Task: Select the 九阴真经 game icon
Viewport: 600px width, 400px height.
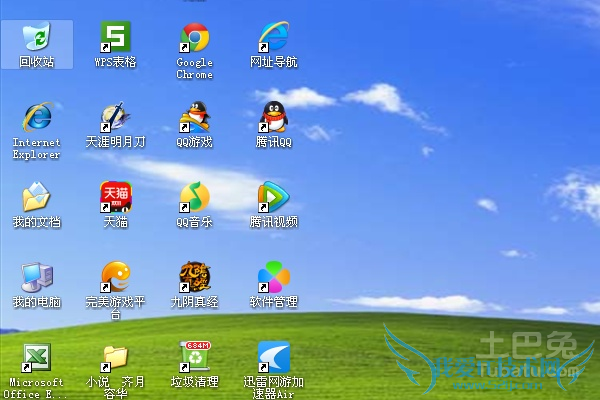Action: [194, 277]
